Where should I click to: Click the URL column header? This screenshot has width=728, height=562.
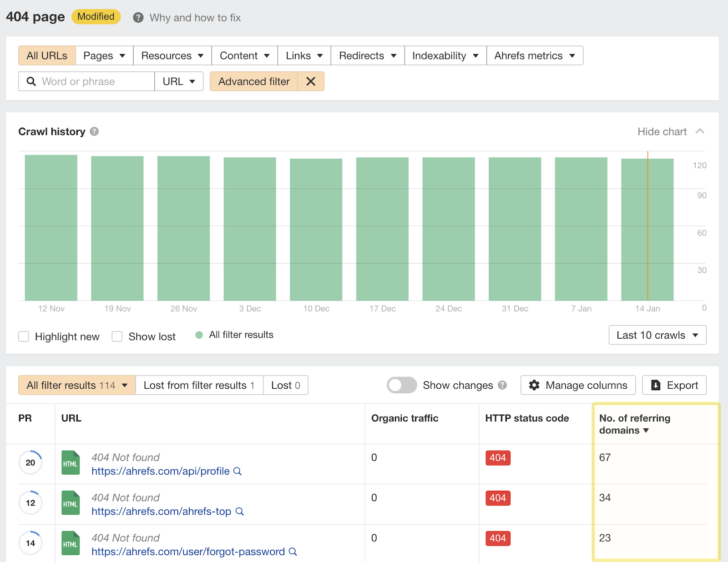pyautogui.click(x=71, y=418)
